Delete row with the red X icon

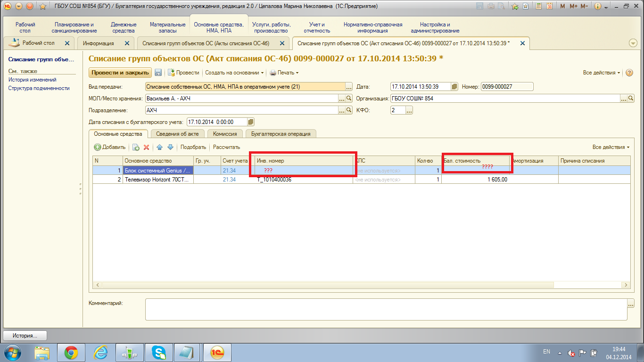(146, 147)
